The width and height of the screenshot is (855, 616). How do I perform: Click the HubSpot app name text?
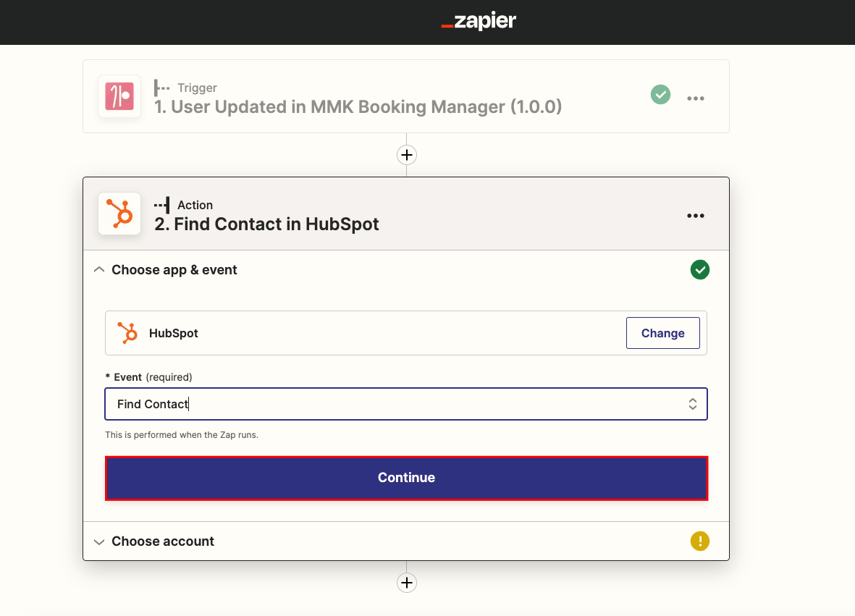174,333
